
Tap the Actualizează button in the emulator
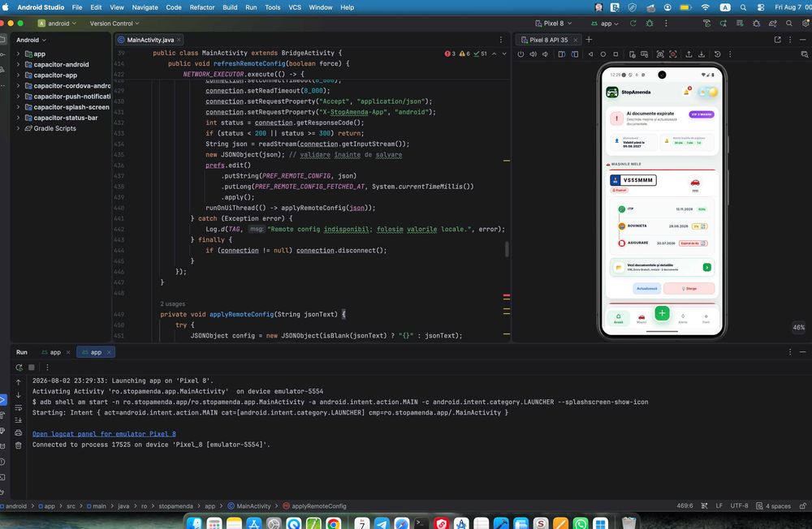pyautogui.click(x=646, y=288)
